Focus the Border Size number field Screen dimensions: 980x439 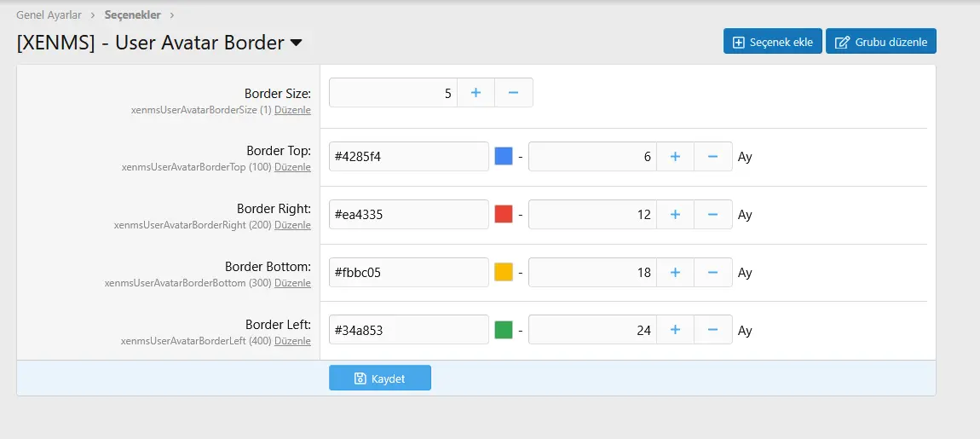(393, 93)
